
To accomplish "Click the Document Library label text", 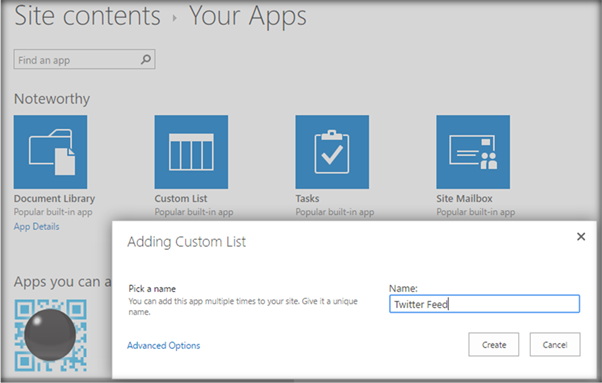I will coord(54,198).
